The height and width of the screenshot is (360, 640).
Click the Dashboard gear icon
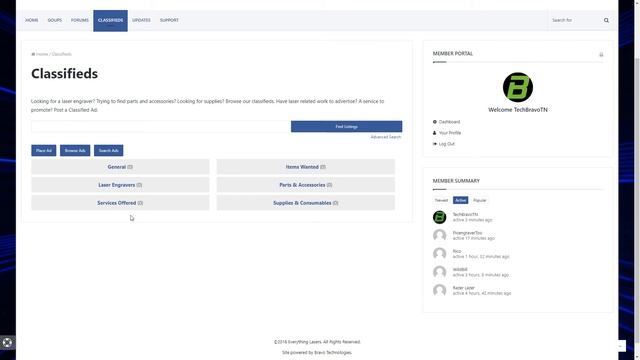(x=435, y=122)
